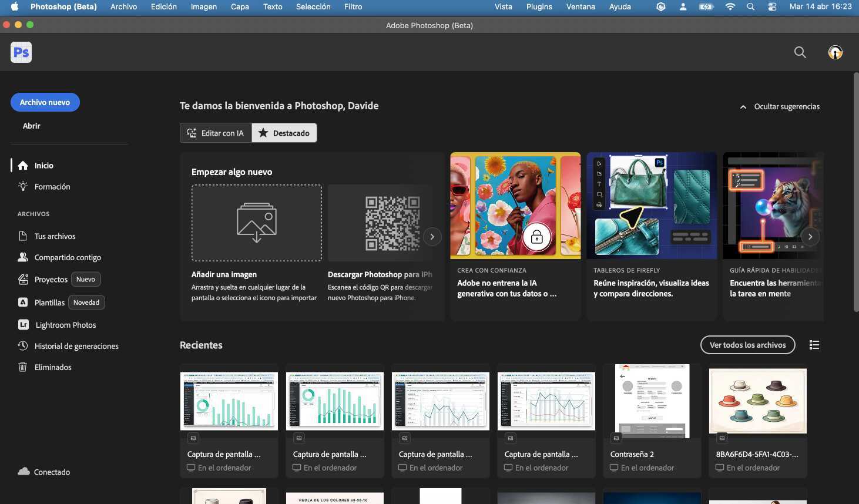
Task: Open Lightroom Photos in sidebar
Action: [65, 325]
